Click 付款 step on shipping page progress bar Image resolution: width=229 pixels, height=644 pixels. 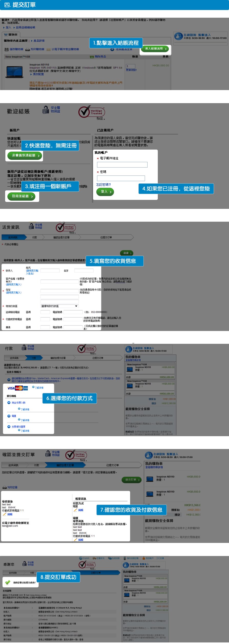pos(35,237)
